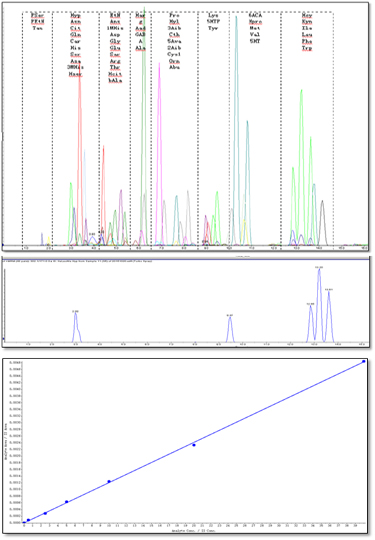Click the tallest peak in the blue single-trace chromatogram
This screenshot has height=540, width=375.
319,305
